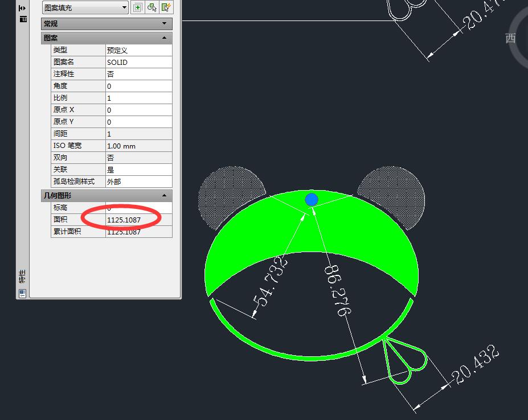Click the 孤岛检测样式 value 外部
Screen dimensions: 528x420
click(x=138, y=182)
